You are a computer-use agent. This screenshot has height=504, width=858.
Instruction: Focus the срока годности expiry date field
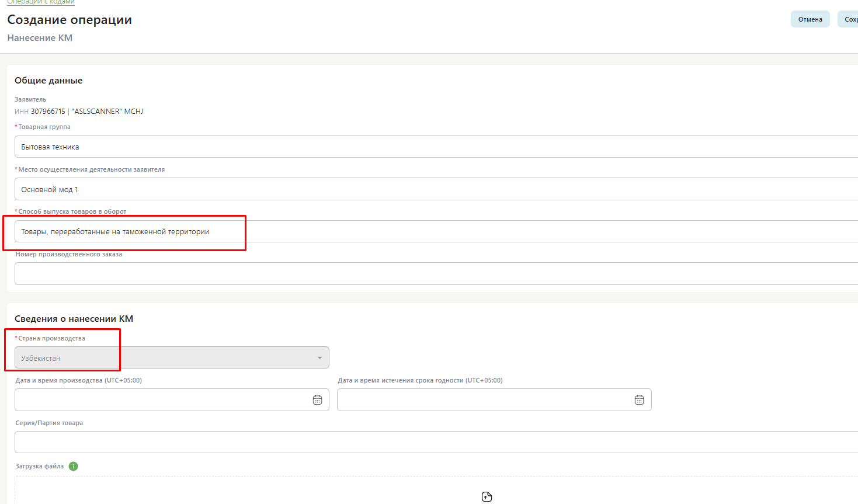click(494, 400)
